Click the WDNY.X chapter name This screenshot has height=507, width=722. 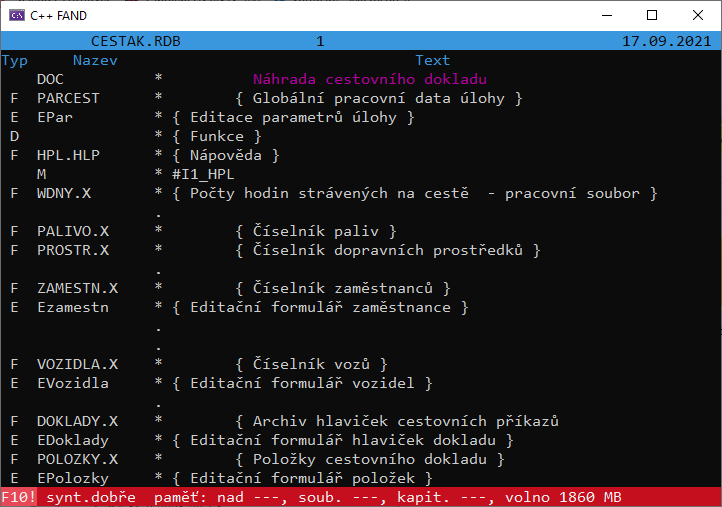click(62, 193)
